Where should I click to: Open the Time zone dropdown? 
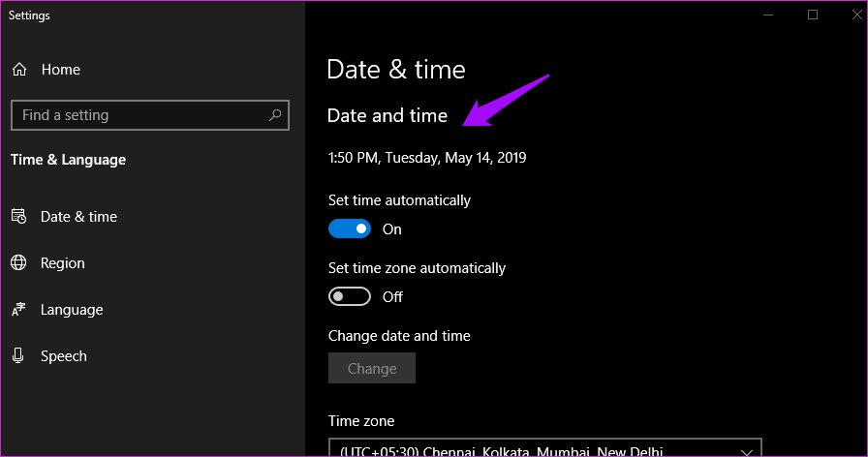click(542, 449)
